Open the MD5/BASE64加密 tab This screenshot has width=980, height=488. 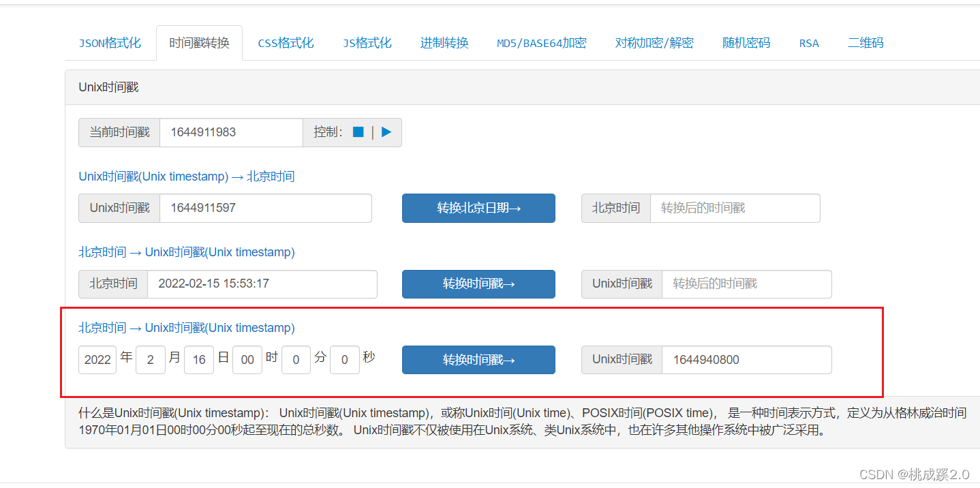(x=542, y=43)
